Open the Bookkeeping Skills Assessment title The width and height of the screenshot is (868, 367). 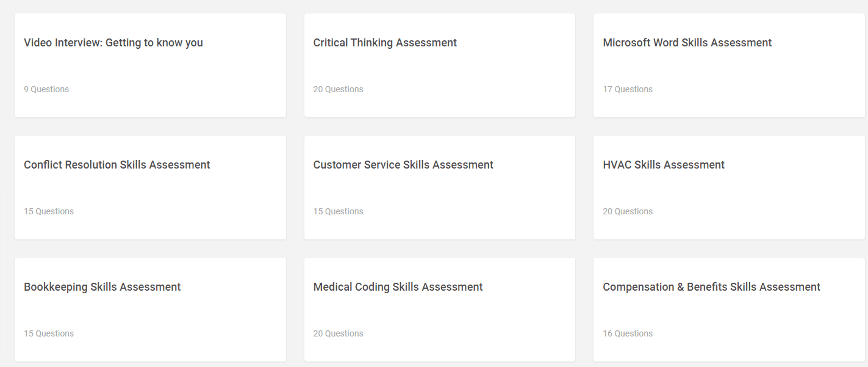point(102,287)
